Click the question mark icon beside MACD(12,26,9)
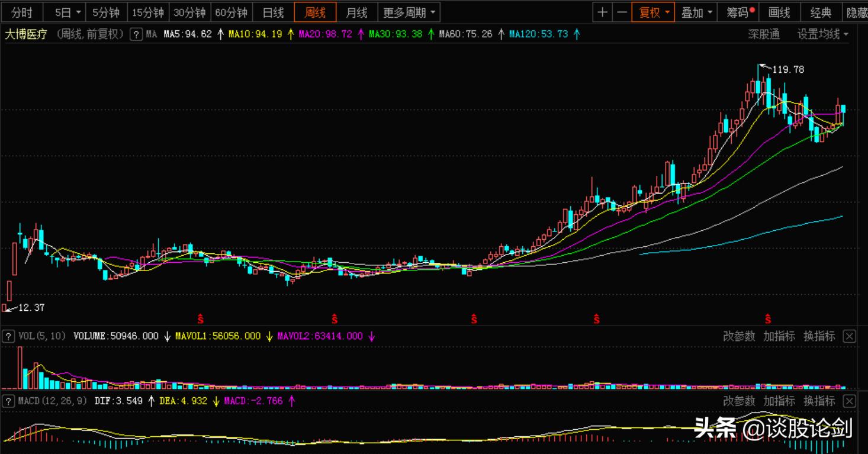868x454 pixels. click(8, 401)
